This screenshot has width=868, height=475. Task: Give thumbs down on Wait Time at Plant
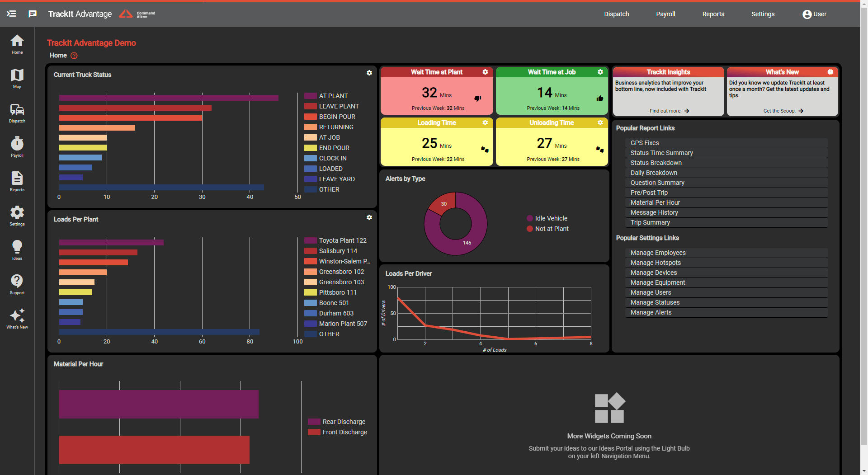point(477,99)
